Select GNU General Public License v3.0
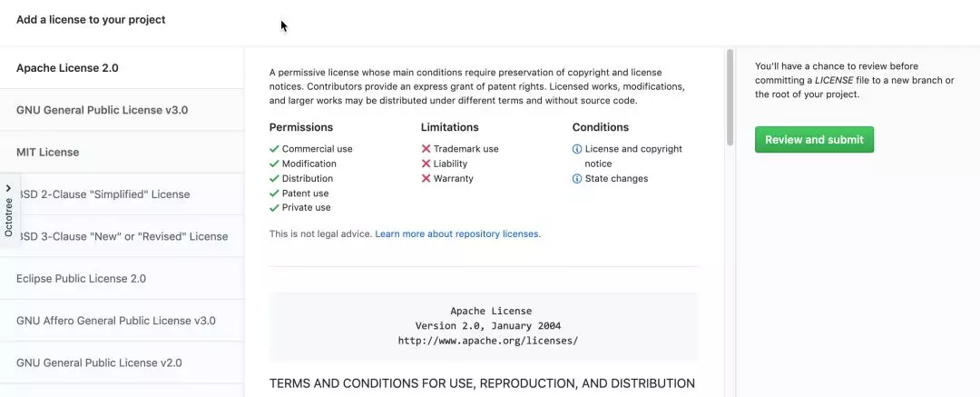This screenshot has height=397, width=980. (102, 110)
